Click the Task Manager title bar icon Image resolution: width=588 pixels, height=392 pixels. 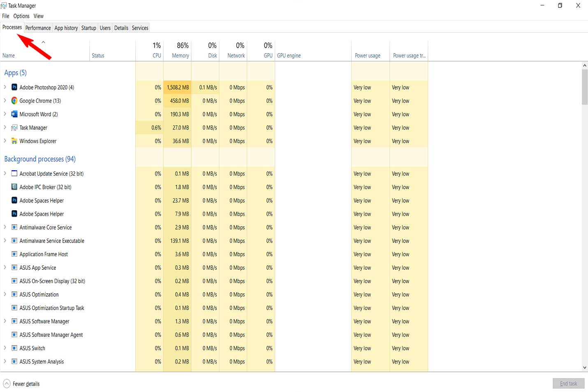(x=4, y=6)
